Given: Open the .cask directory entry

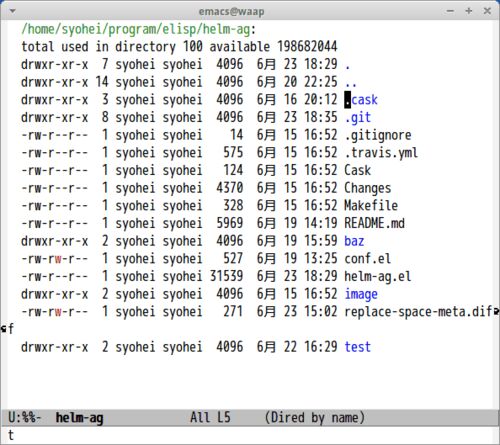Looking at the screenshot, I should click(361, 100).
